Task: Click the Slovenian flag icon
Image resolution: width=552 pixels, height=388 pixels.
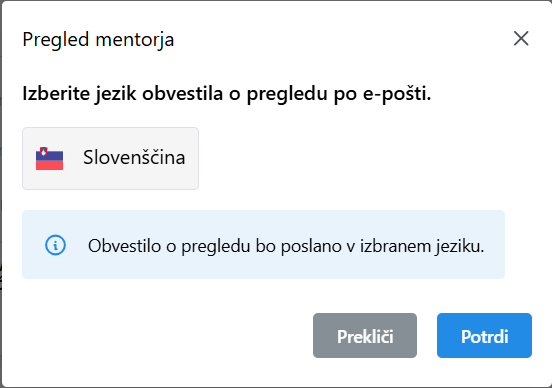Action: tap(49, 158)
